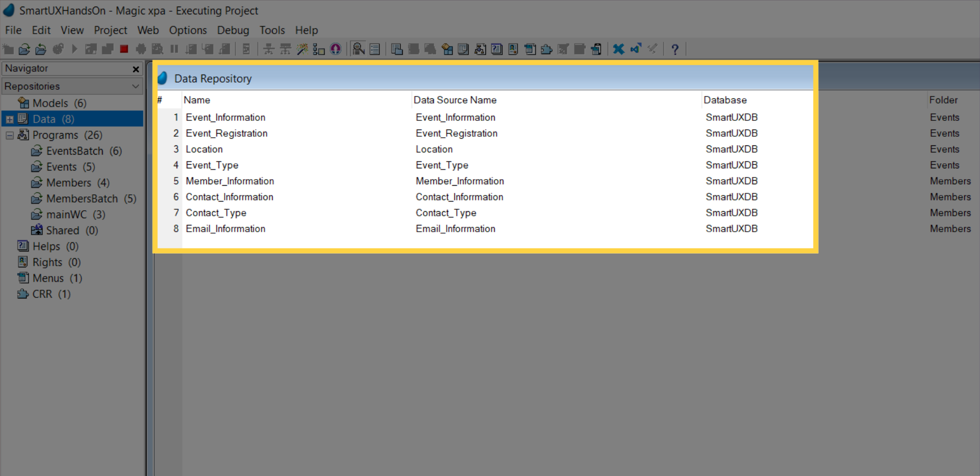980x476 pixels.
Task: Click the magnifier Navigator toolbar icon
Action: (358, 49)
